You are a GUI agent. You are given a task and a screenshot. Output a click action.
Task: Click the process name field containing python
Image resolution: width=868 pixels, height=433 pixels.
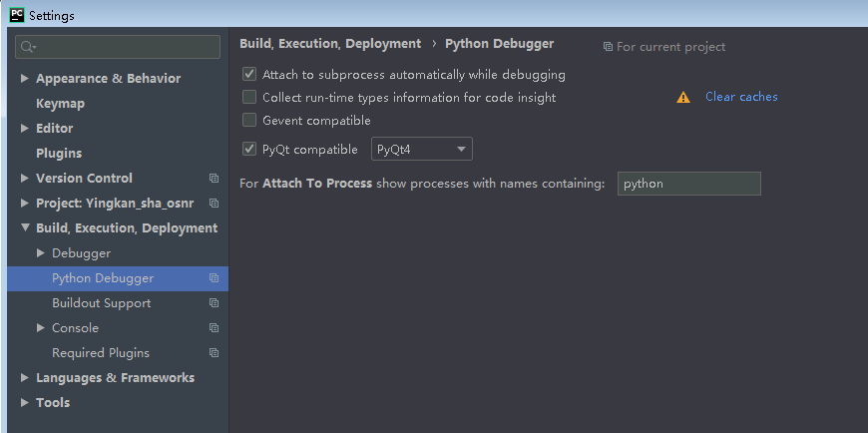click(688, 184)
